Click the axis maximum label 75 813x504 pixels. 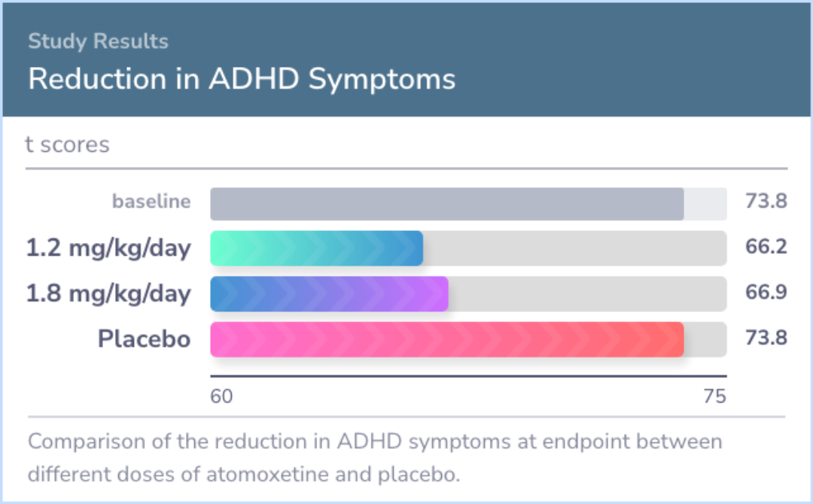(715, 396)
